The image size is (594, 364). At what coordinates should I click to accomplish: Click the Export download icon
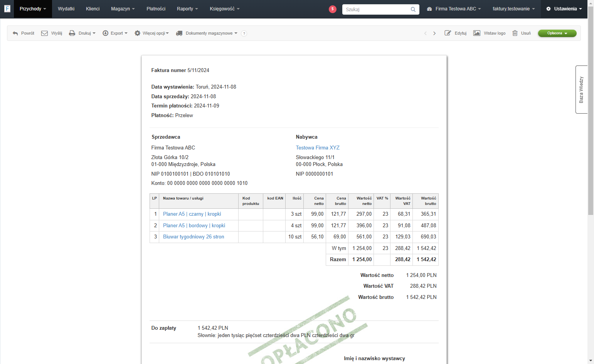[105, 33]
